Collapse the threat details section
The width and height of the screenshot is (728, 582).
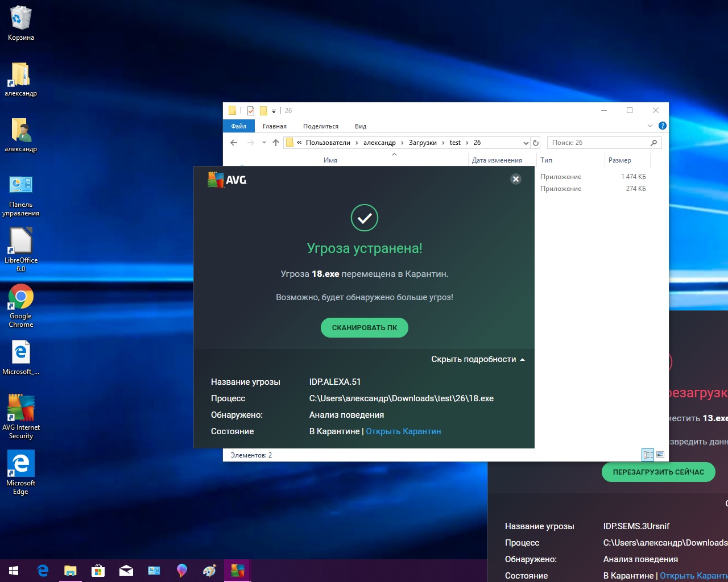pos(478,359)
